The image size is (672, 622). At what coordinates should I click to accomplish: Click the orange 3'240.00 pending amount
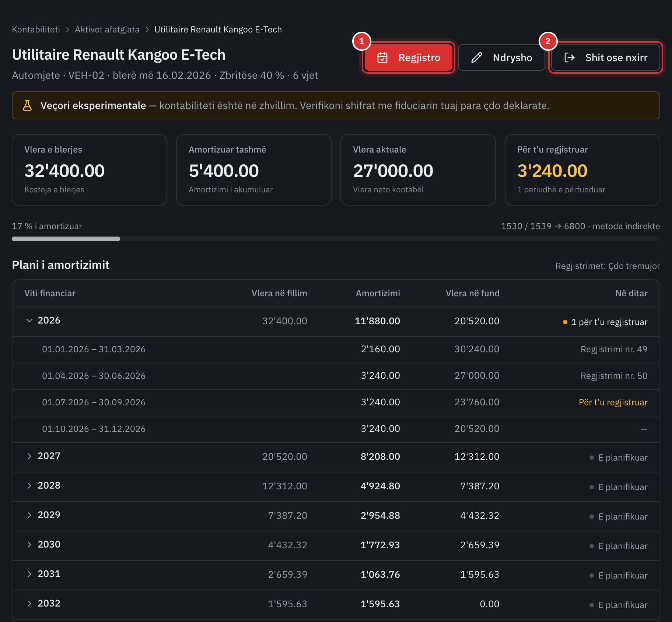pos(552,171)
